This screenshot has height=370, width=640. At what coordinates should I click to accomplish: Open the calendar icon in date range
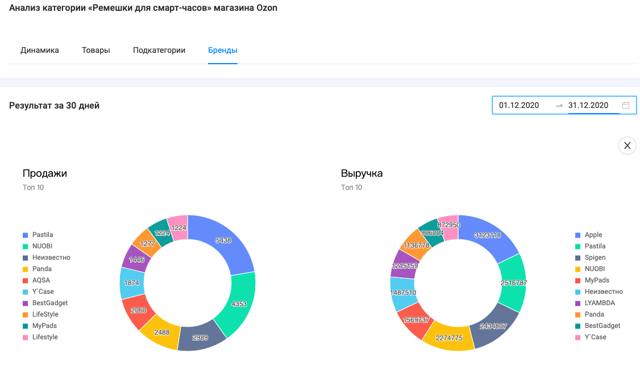click(625, 105)
